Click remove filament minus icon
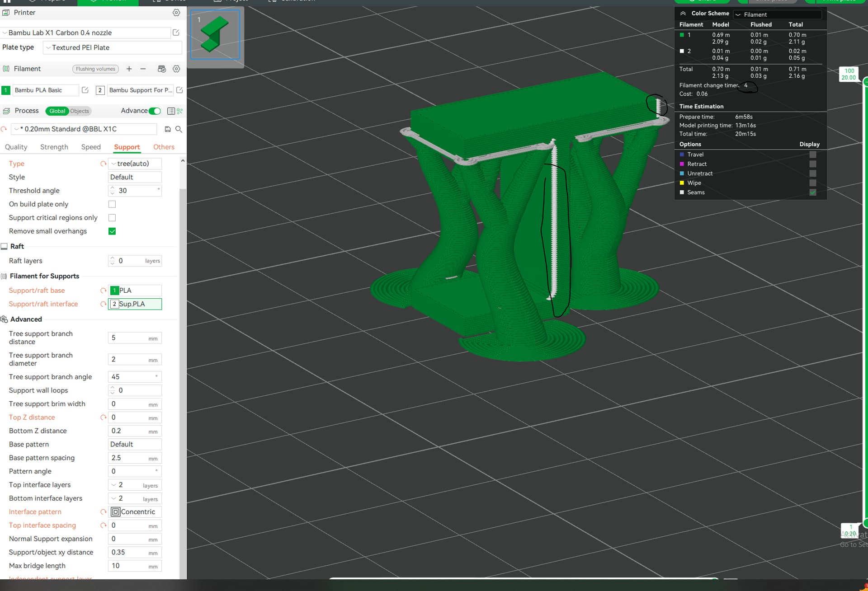868x591 pixels. pyautogui.click(x=143, y=69)
